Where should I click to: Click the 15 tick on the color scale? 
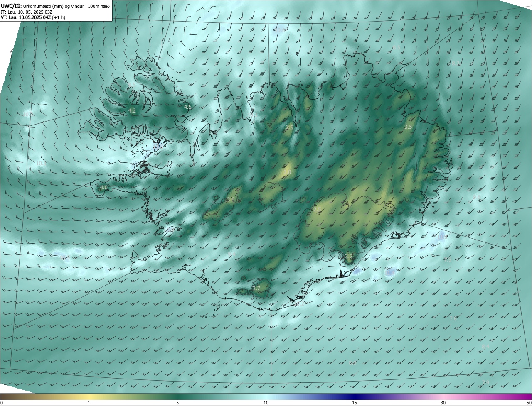click(355, 403)
